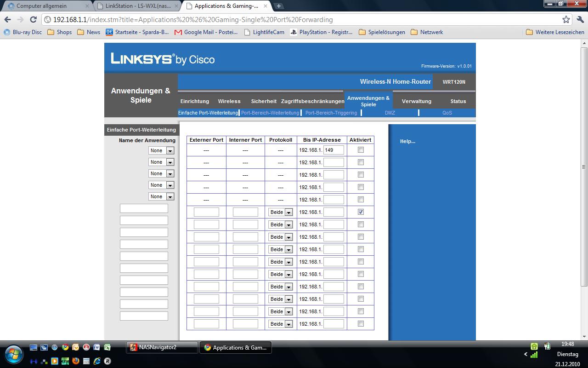588x368 pixels.
Task: Bookmark this page with the star icon
Action: point(566,20)
